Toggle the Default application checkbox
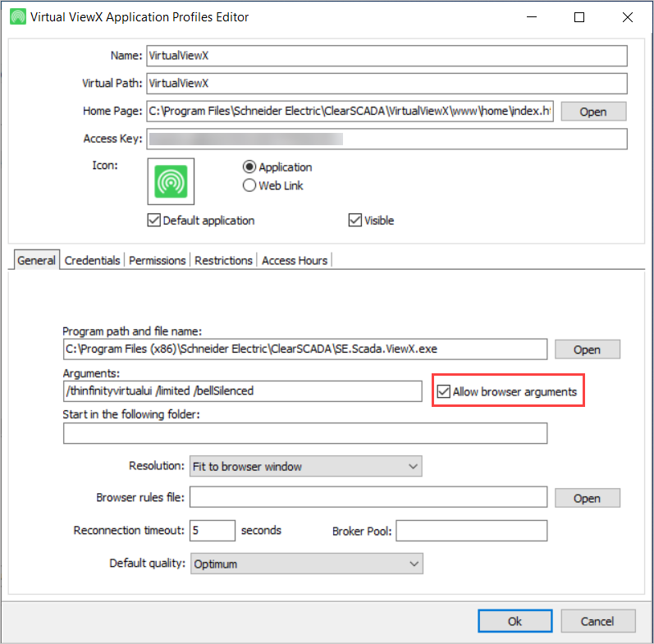Screen dimensions: 654x644 tap(153, 220)
